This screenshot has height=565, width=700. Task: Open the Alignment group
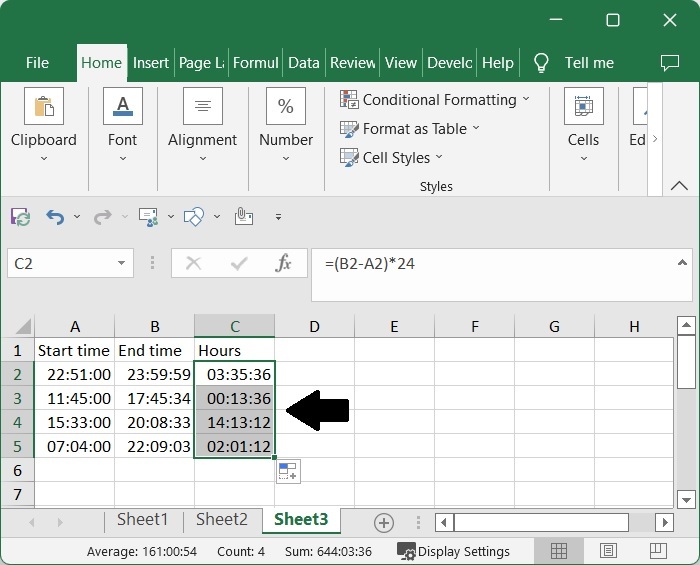(203, 125)
